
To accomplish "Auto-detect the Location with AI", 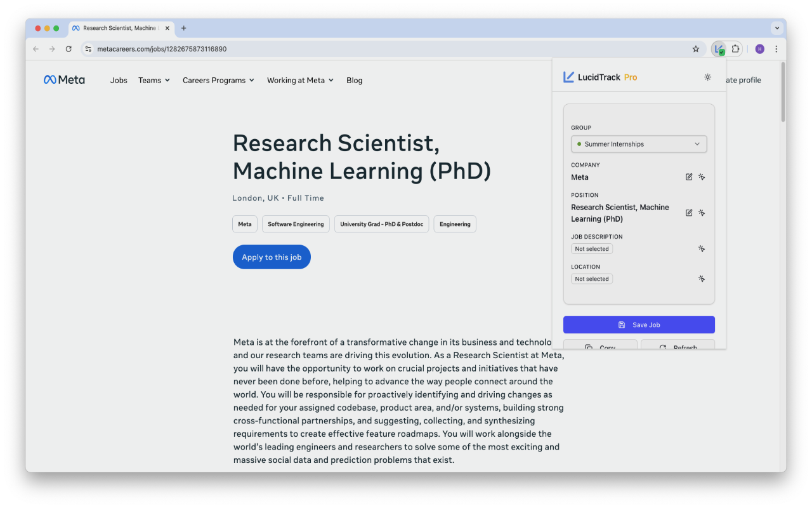I will pos(702,278).
